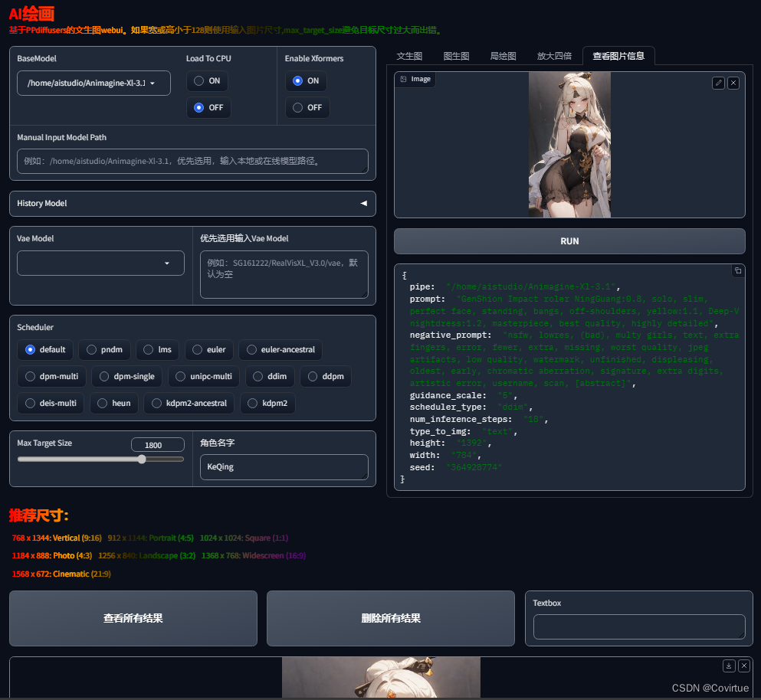This screenshot has height=700, width=761.
Task: Open the 放大四倍 tab
Action: pyautogui.click(x=554, y=56)
